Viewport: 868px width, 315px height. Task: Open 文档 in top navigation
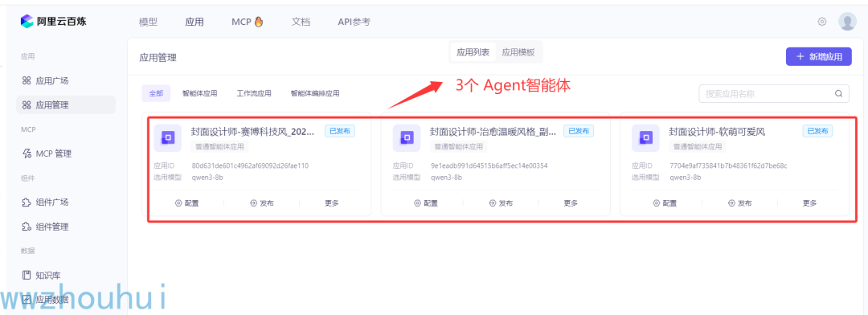(x=301, y=22)
